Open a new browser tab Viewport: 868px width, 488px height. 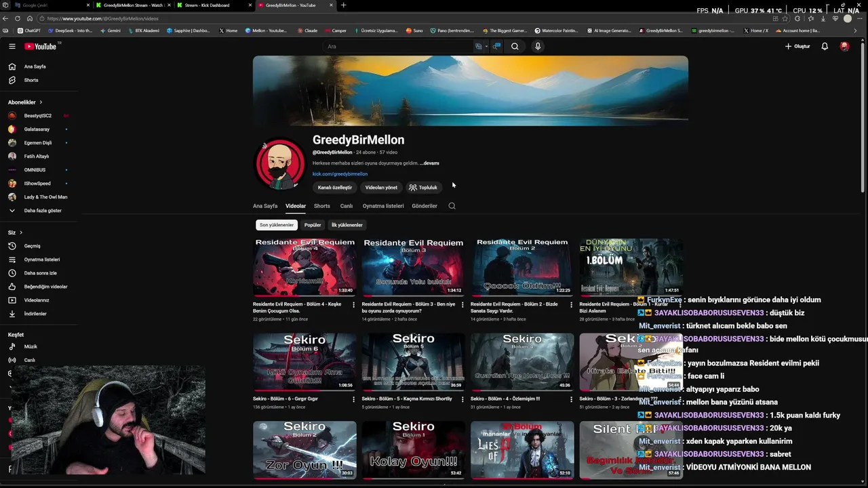click(x=343, y=5)
